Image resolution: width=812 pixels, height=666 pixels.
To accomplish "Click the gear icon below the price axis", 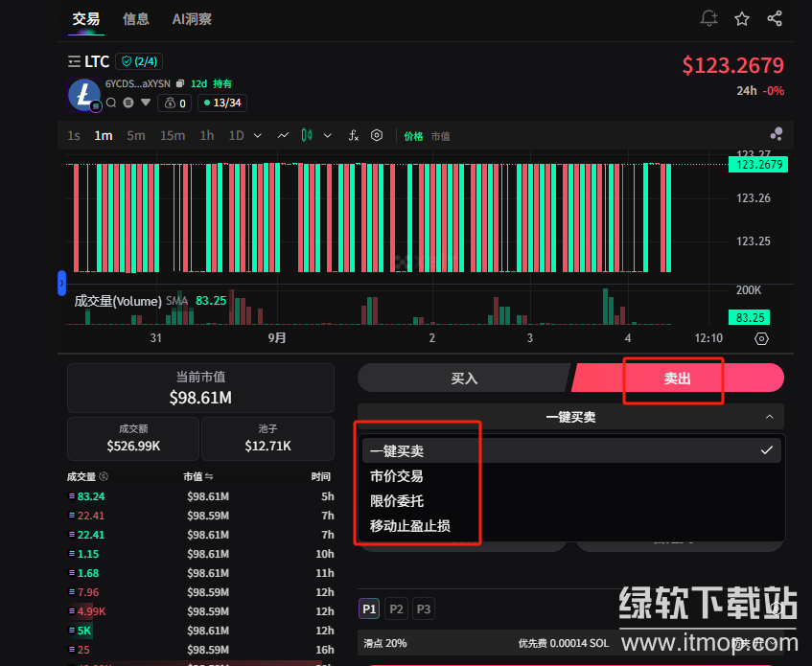I will [761, 338].
